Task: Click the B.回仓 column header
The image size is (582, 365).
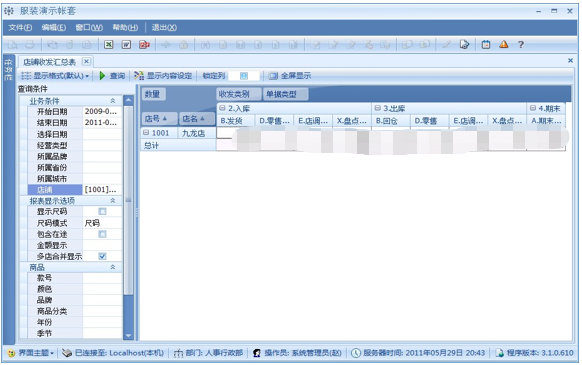Action: (x=391, y=121)
